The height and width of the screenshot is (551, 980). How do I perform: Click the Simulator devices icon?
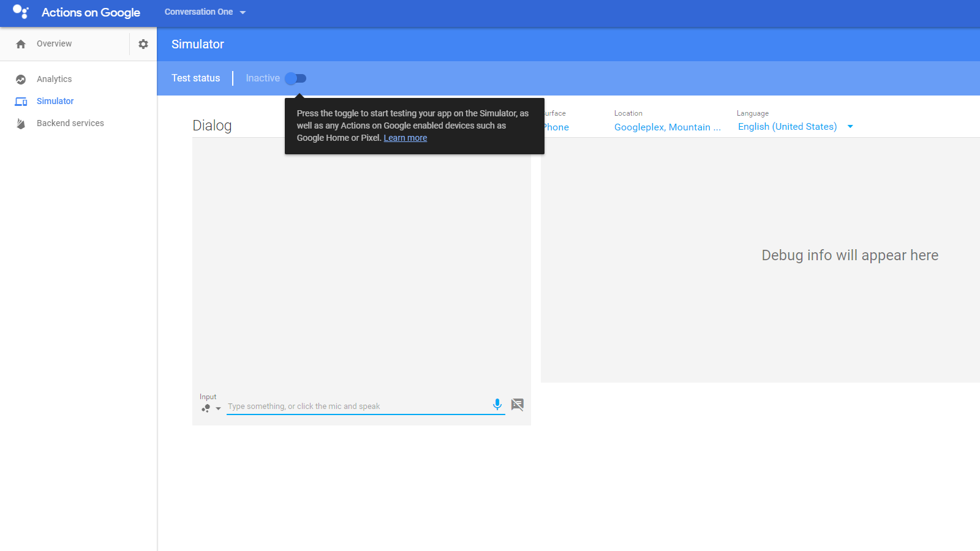21,102
